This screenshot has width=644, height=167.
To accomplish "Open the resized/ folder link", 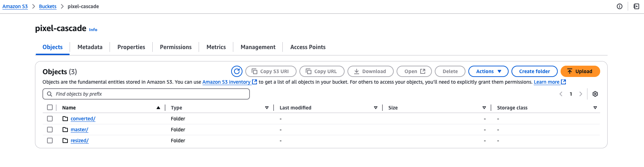I will 80,141.
